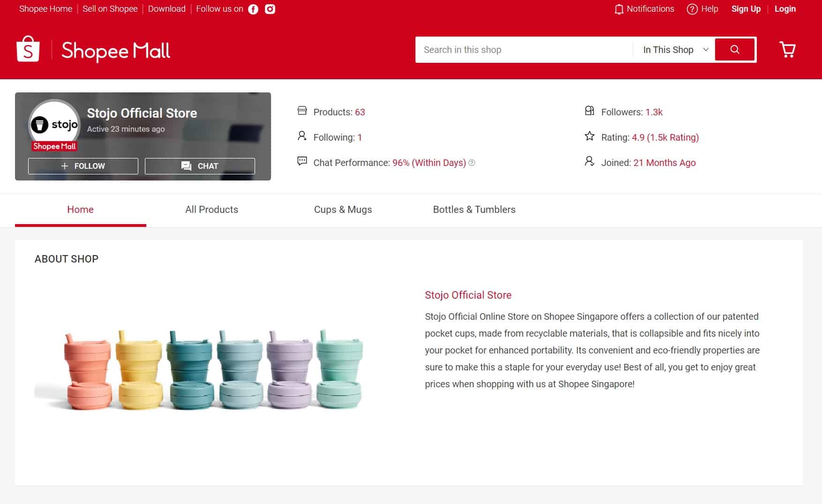Click the Rating 4.9 (1.5k Rating) value
The width and height of the screenshot is (822, 504).
click(x=665, y=137)
